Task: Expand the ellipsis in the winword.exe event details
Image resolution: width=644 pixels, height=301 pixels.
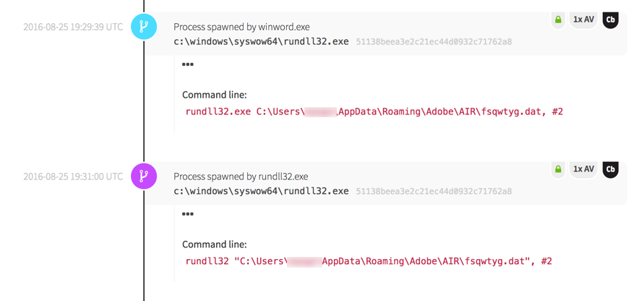Action: point(188,65)
